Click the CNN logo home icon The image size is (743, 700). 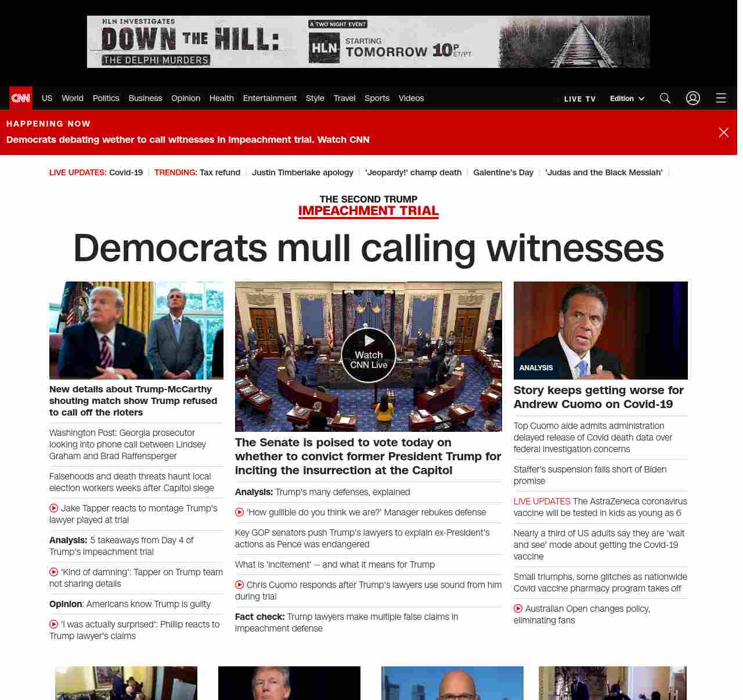tap(21, 98)
